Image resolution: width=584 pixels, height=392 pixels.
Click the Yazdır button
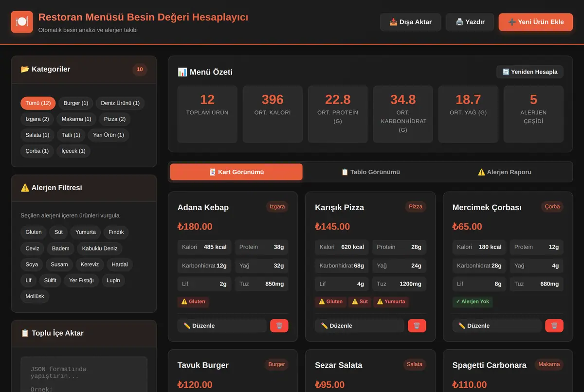[470, 22]
